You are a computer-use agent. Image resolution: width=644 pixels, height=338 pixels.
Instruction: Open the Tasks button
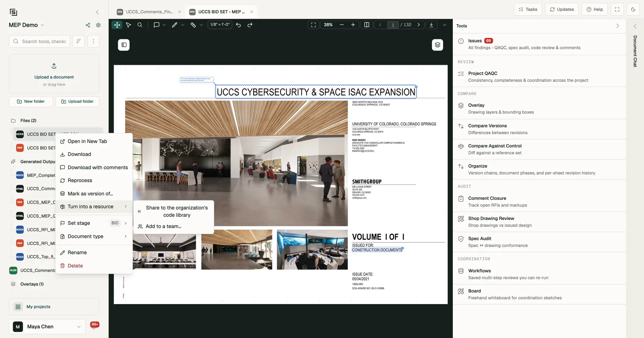click(528, 9)
